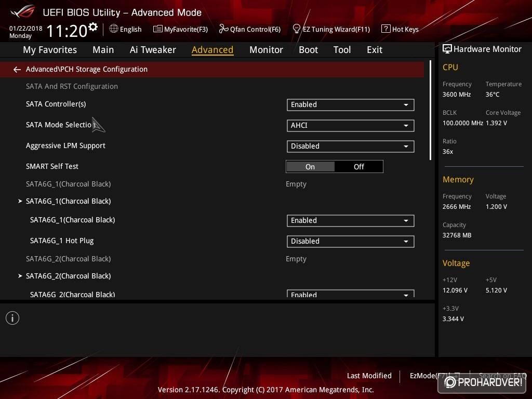This screenshot has height=399, width=532.
Task: Click the 01/22/2018 date
Action: pyautogui.click(x=26, y=28)
